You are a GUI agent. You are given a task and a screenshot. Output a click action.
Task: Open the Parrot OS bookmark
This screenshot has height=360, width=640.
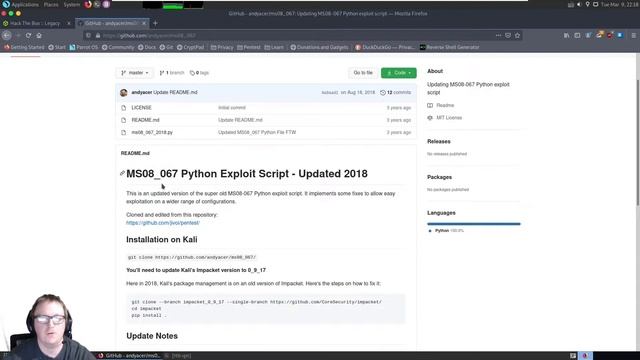[x=84, y=47]
